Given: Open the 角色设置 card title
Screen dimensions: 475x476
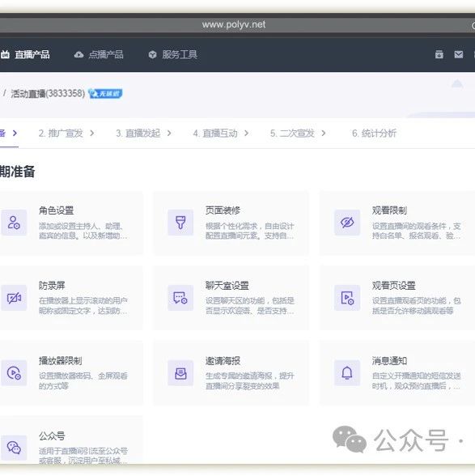Looking at the screenshot, I should [x=56, y=210].
